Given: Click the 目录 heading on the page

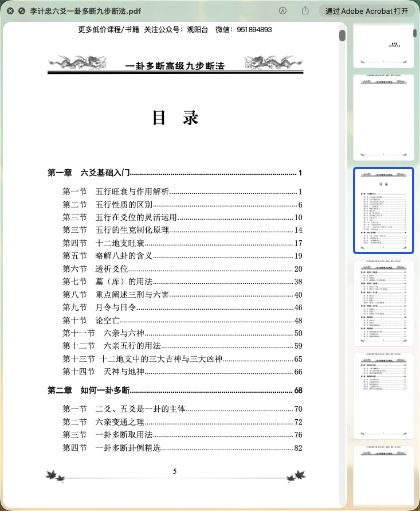Looking at the screenshot, I should click(175, 118).
